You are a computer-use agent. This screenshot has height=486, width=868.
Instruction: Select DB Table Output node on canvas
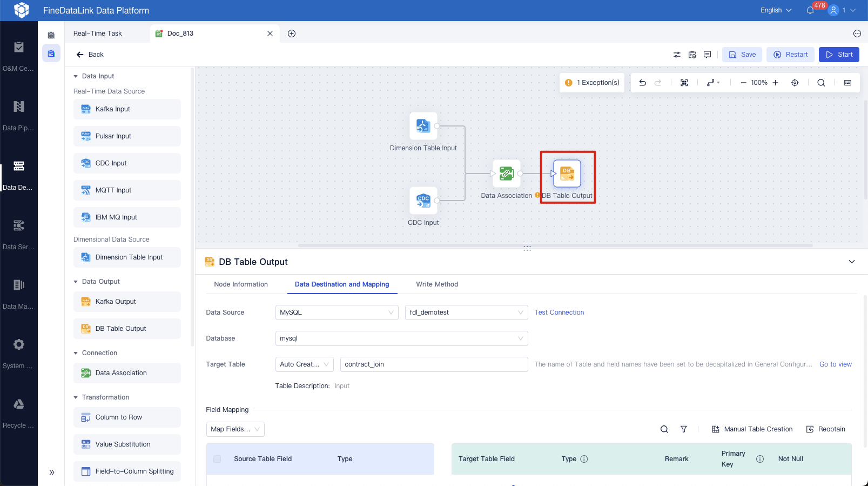(567, 174)
